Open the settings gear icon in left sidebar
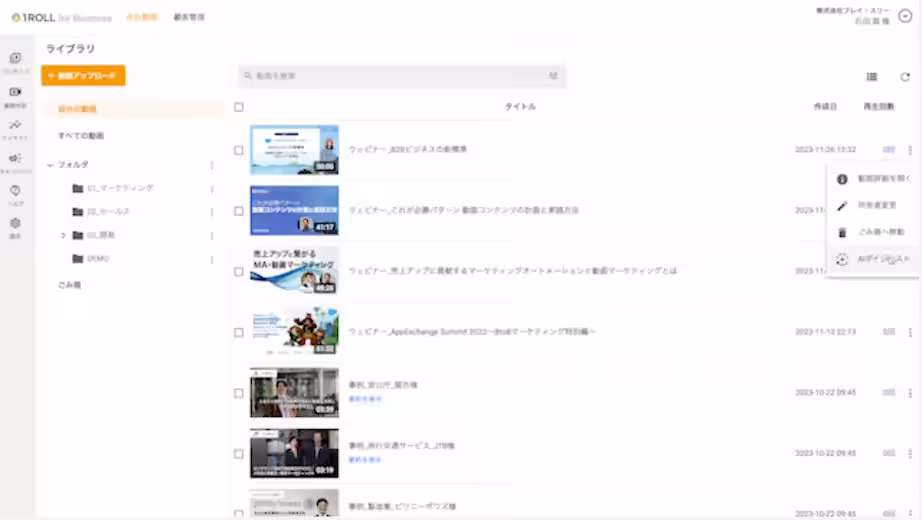 15,224
